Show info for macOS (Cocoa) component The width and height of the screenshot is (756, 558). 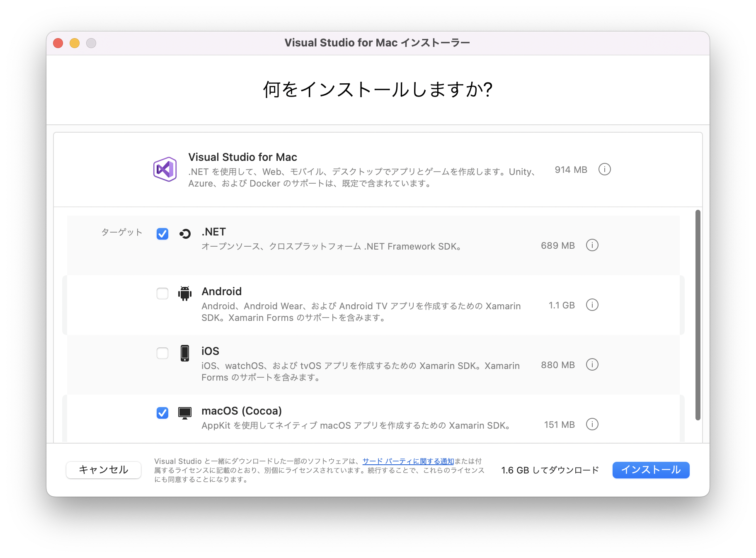coord(592,425)
